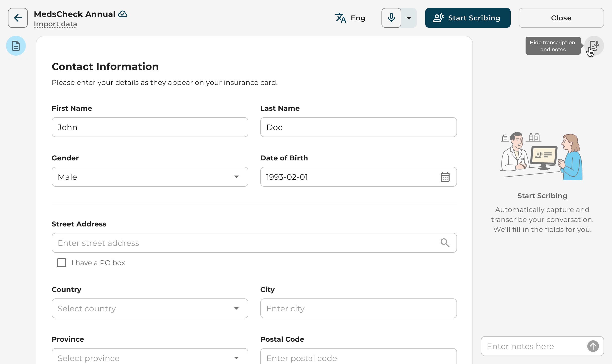Open the Import data link
This screenshot has width=612, height=364.
[x=55, y=24]
